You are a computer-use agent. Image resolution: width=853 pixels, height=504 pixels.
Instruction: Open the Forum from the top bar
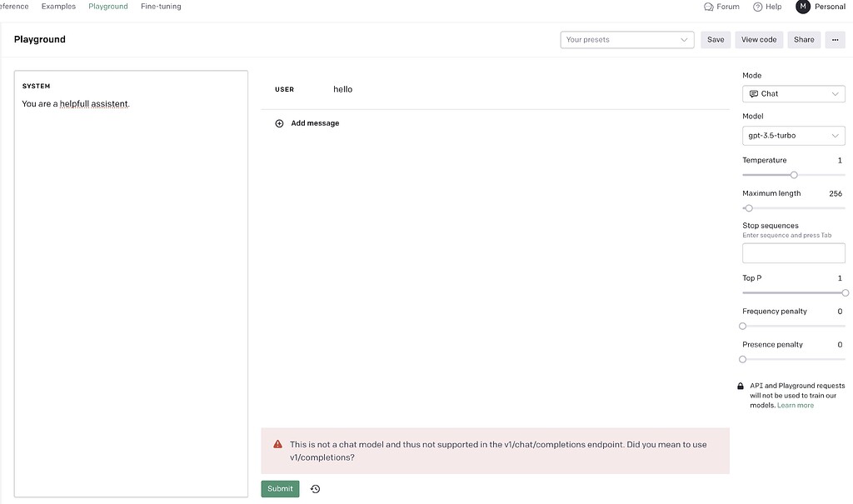coord(721,6)
